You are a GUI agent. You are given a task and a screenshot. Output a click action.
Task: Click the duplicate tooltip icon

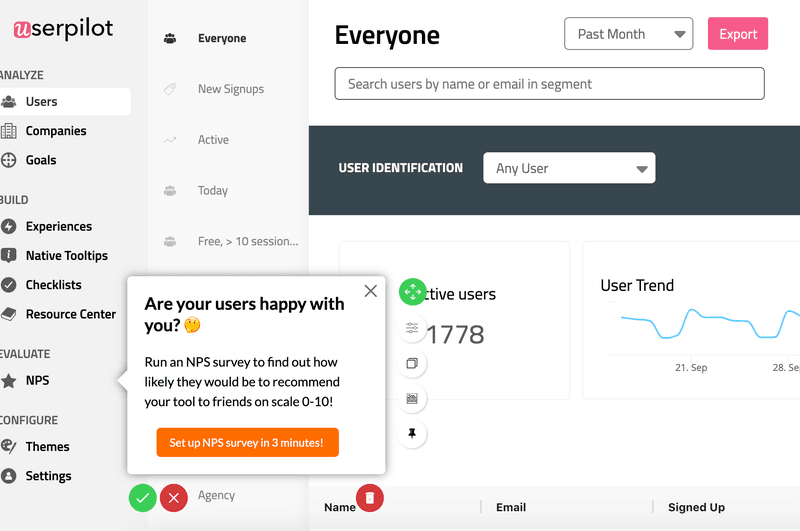click(412, 363)
